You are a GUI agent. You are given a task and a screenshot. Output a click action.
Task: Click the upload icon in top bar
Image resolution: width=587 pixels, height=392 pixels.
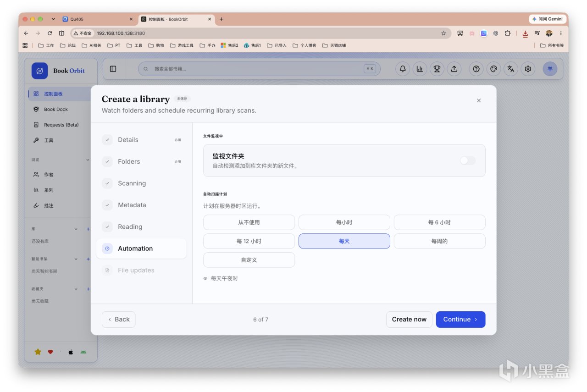click(x=454, y=69)
